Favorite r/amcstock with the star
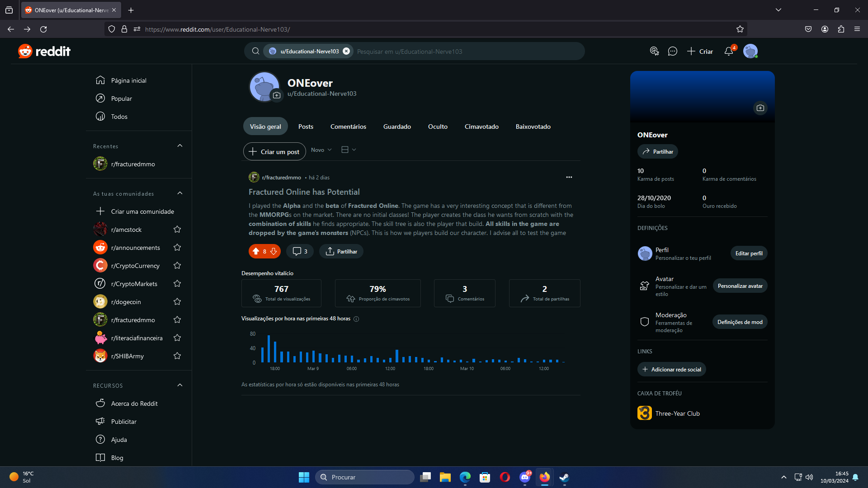 click(177, 230)
